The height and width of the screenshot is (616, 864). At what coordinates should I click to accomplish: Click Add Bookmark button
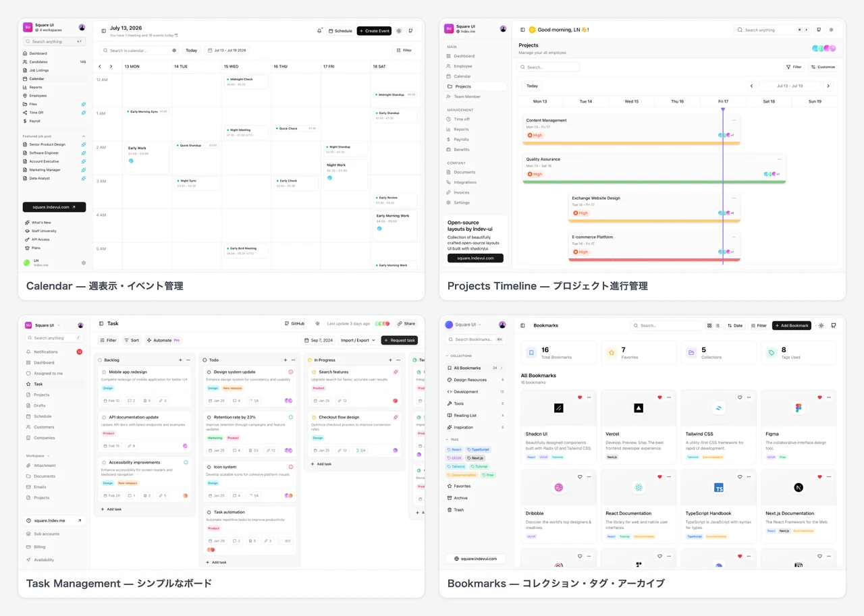[792, 325]
